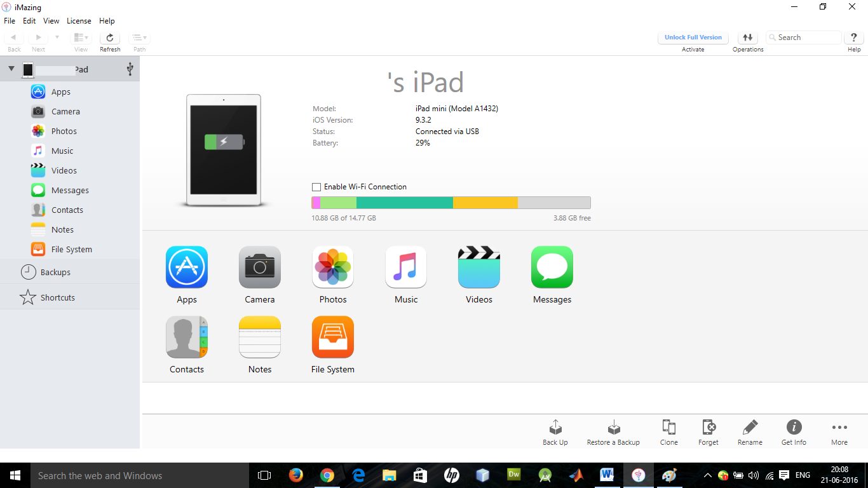Click the Back Up action icon
This screenshot has width=868, height=488.
tap(555, 427)
